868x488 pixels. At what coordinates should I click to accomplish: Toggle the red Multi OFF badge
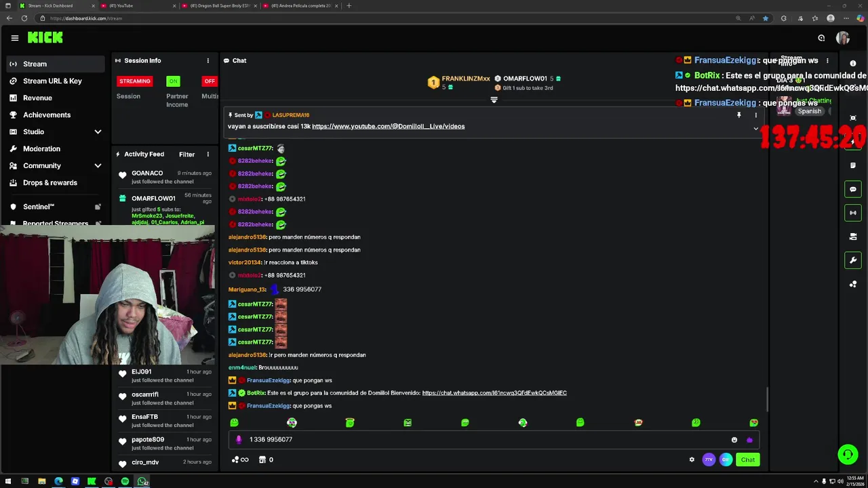pos(210,81)
